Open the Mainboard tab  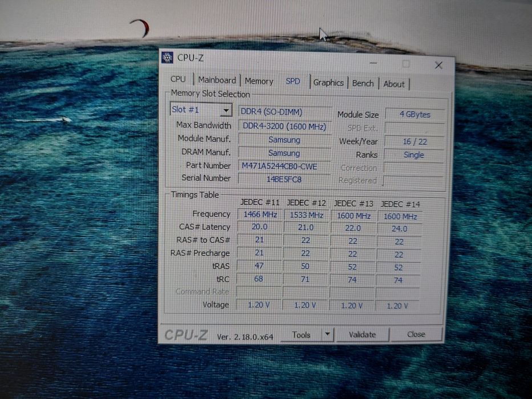(217, 80)
